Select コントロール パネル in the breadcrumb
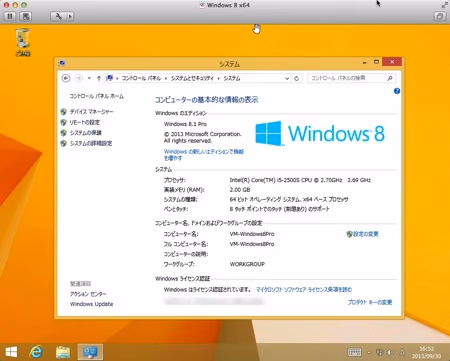450x361 pixels. (141, 78)
